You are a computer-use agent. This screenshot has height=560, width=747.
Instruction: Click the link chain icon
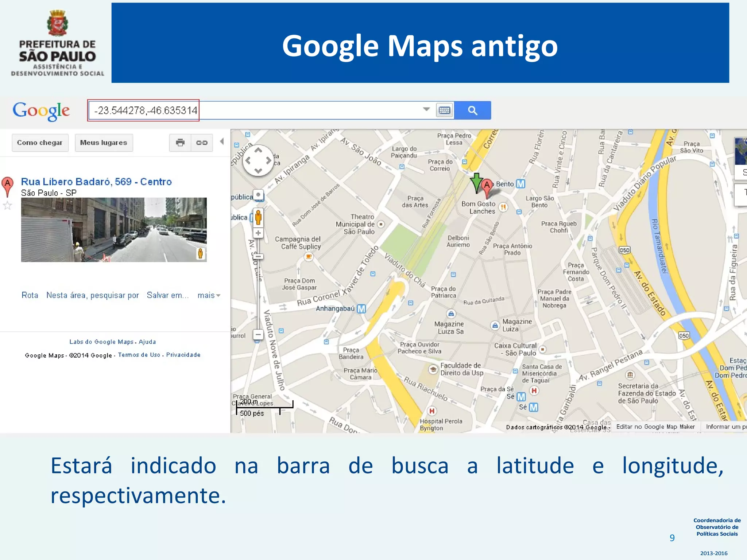tap(202, 143)
